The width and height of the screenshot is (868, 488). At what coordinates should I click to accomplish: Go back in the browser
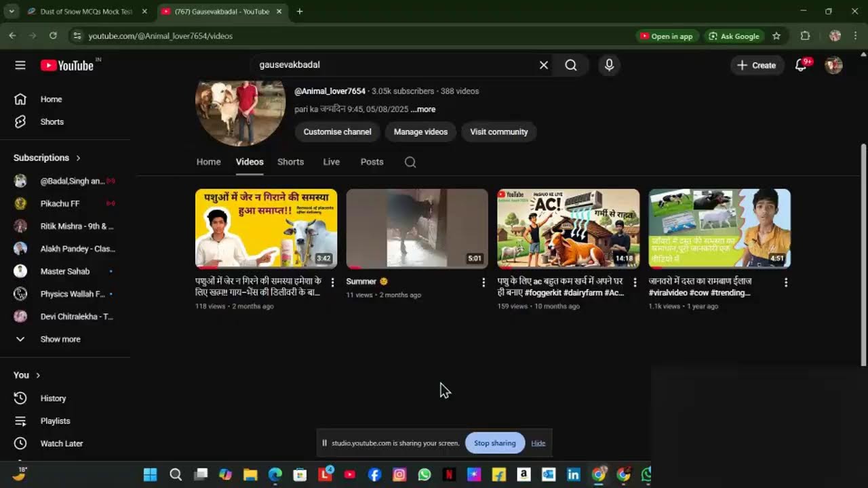(12, 36)
